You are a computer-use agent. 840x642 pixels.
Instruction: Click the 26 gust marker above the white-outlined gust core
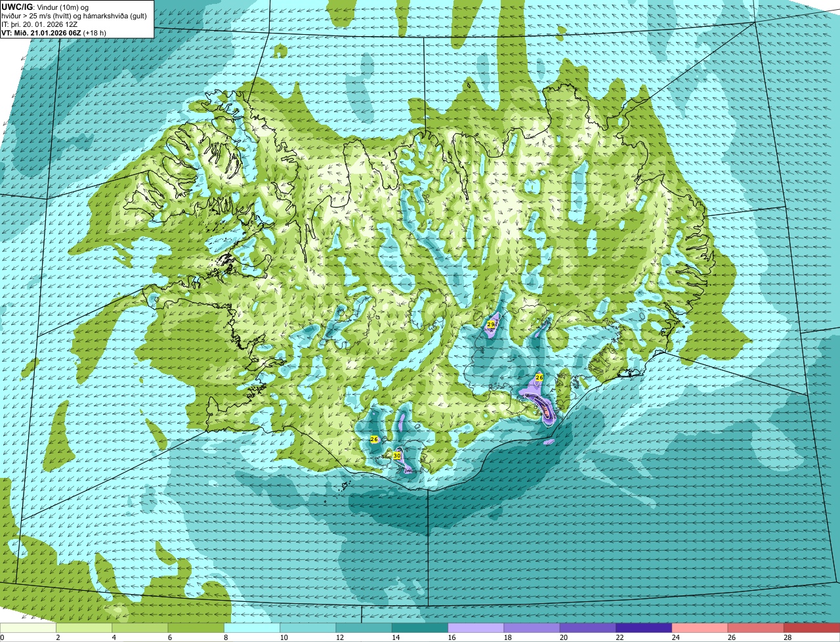coord(539,377)
